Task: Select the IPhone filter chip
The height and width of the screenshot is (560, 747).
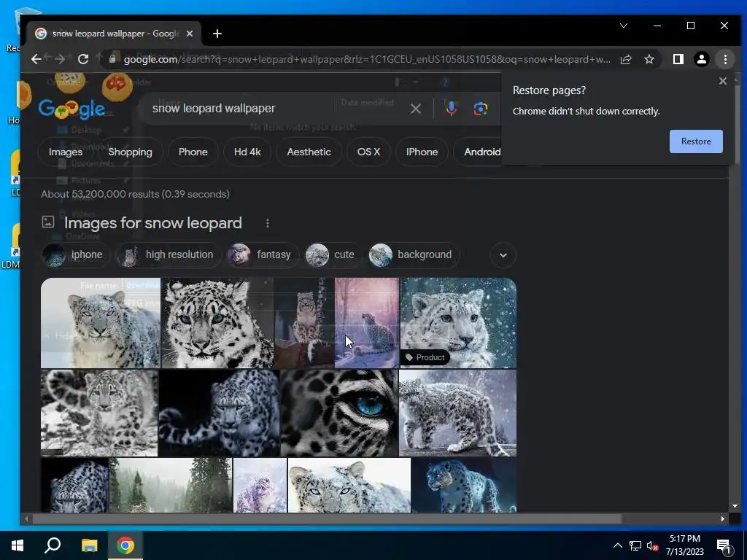Action: pos(422,152)
